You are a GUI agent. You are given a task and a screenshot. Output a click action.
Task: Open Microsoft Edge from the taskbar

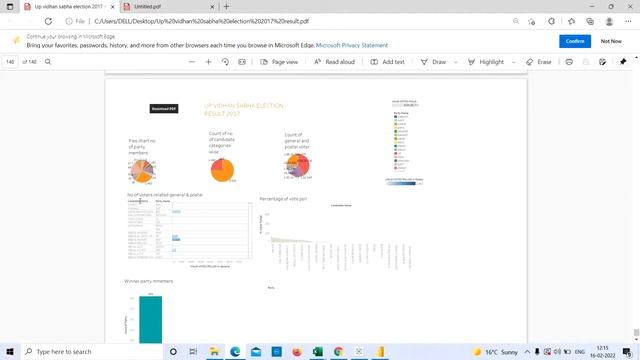(x=235, y=351)
